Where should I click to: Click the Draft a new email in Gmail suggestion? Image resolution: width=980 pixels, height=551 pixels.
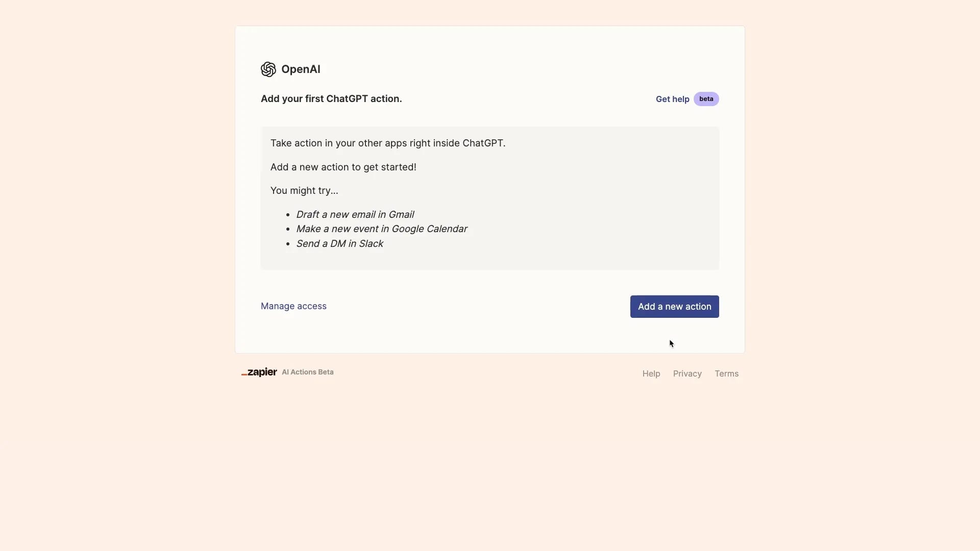[355, 214]
